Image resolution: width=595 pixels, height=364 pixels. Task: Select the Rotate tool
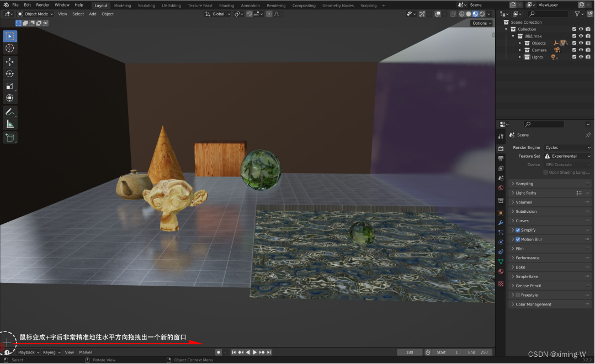click(x=10, y=74)
